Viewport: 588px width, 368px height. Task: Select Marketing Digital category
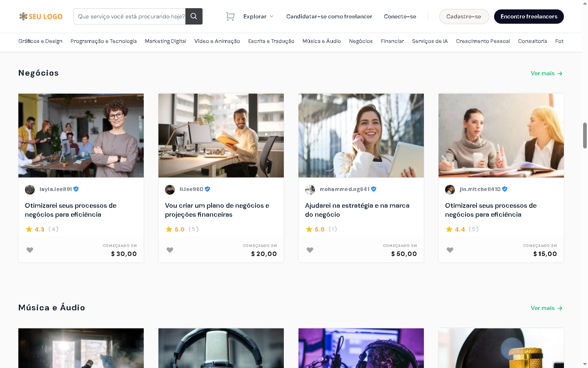(165, 41)
